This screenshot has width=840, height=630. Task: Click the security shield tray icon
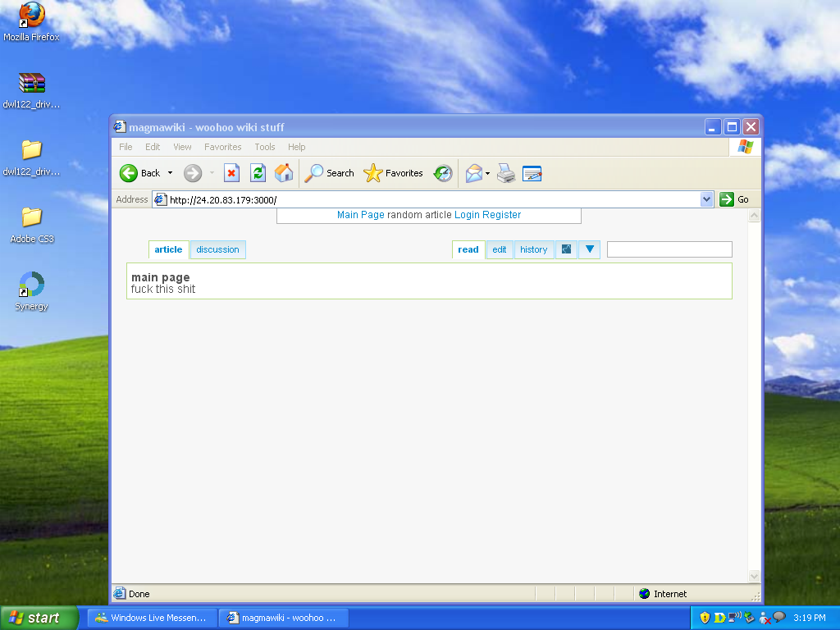click(x=705, y=618)
